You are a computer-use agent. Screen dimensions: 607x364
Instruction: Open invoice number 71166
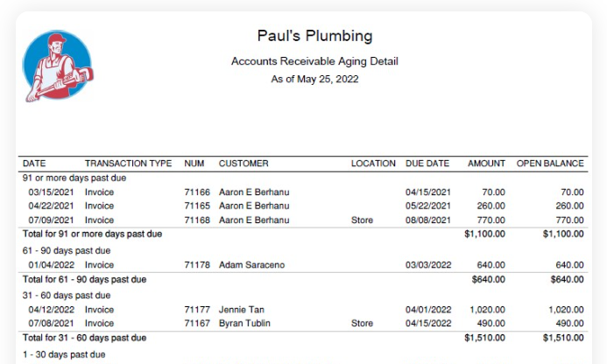(x=197, y=192)
